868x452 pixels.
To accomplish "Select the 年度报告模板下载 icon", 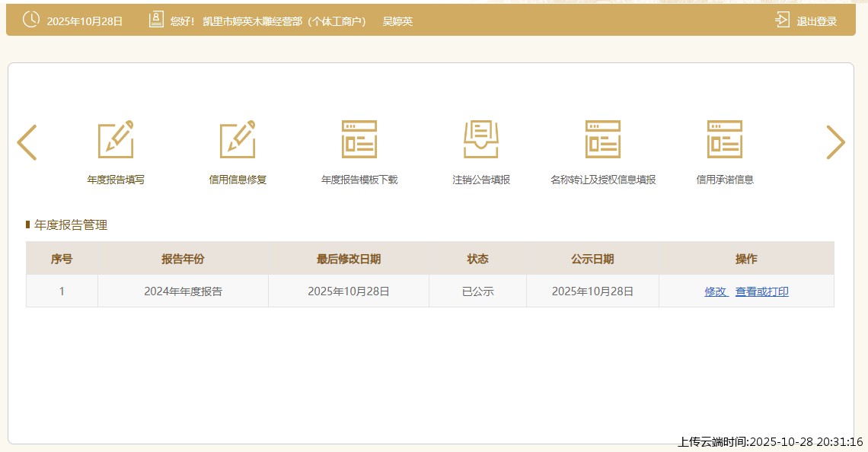I will point(359,139).
